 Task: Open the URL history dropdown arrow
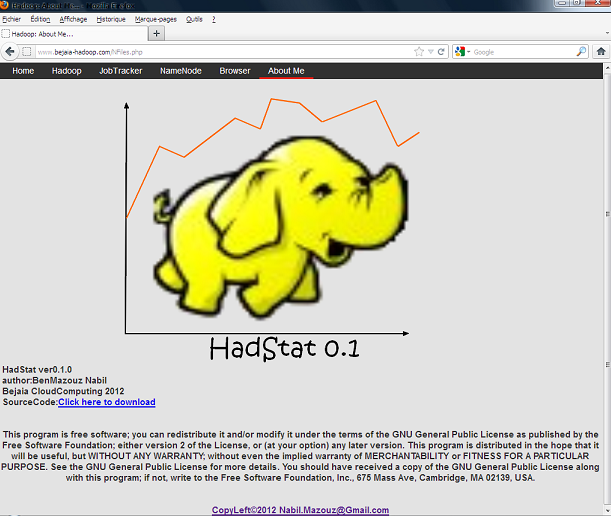tap(431, 52)
